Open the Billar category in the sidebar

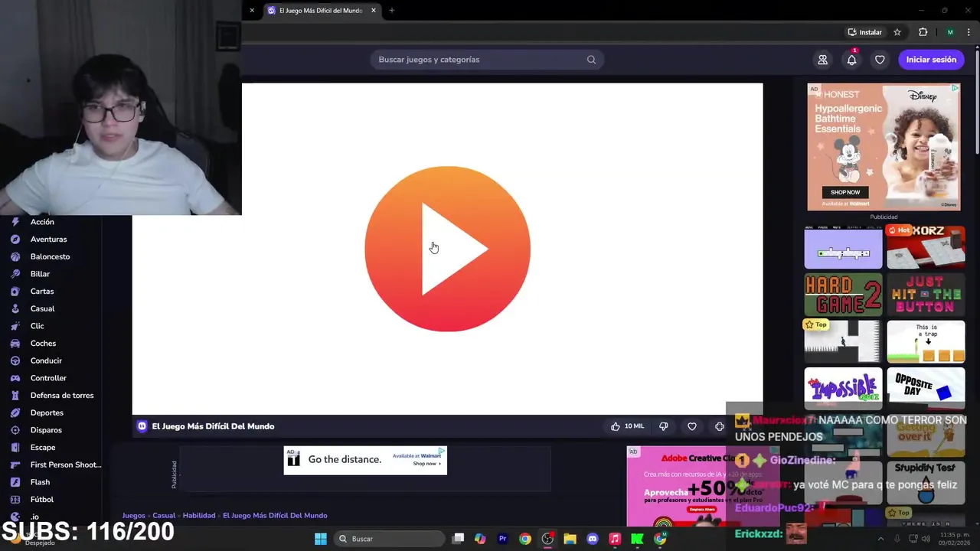[x=40, y=274]
